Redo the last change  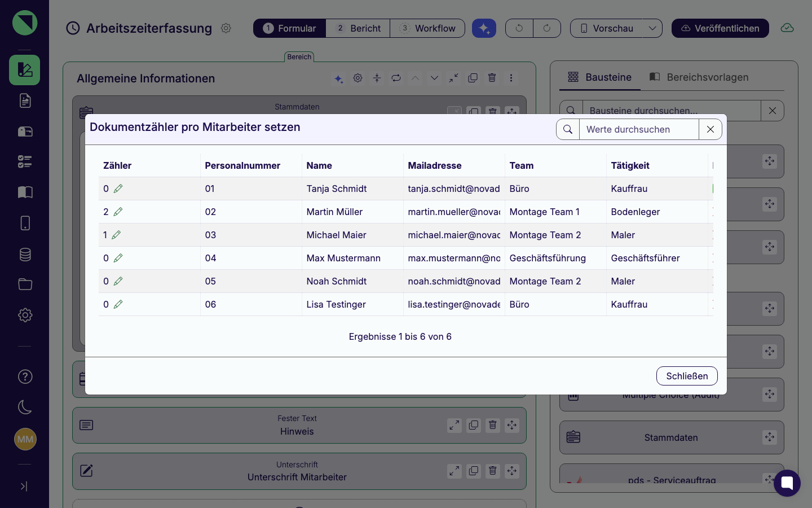(547, 28)
